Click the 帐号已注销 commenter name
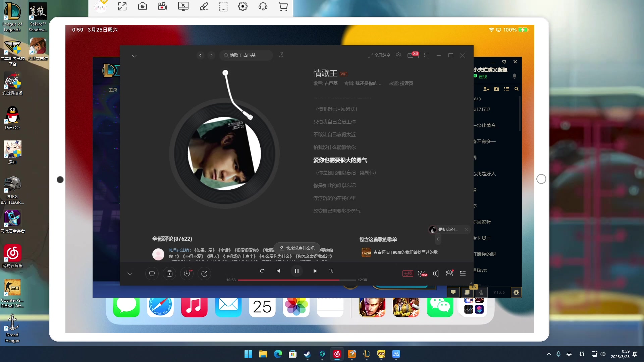644x362 pixels. 178,250
